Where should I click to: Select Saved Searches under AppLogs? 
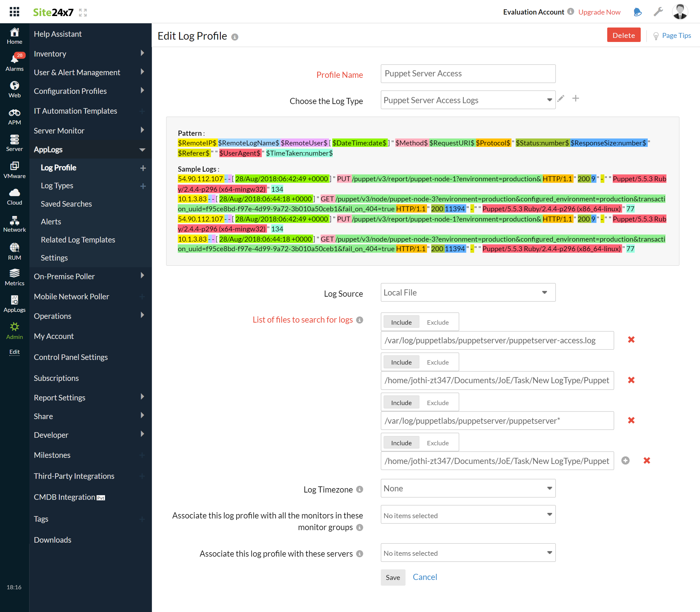66,203
